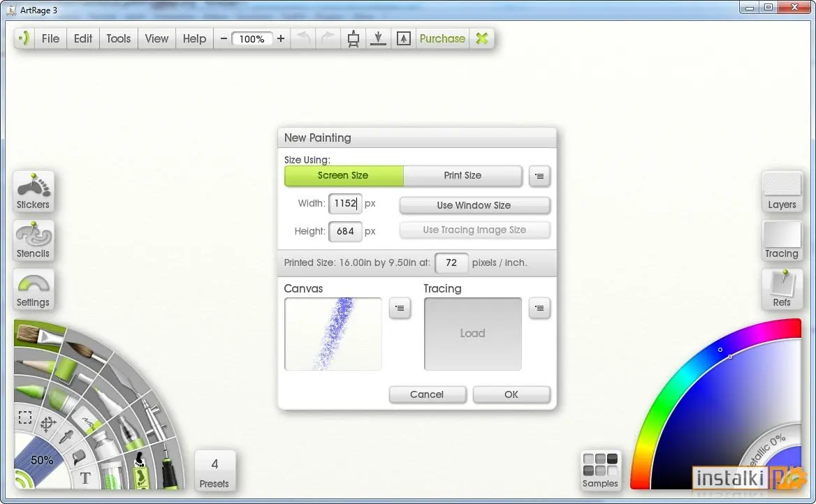Screen dimensions: 816x504
Task: Open the Tracing panel
Action: click(782, 240)
